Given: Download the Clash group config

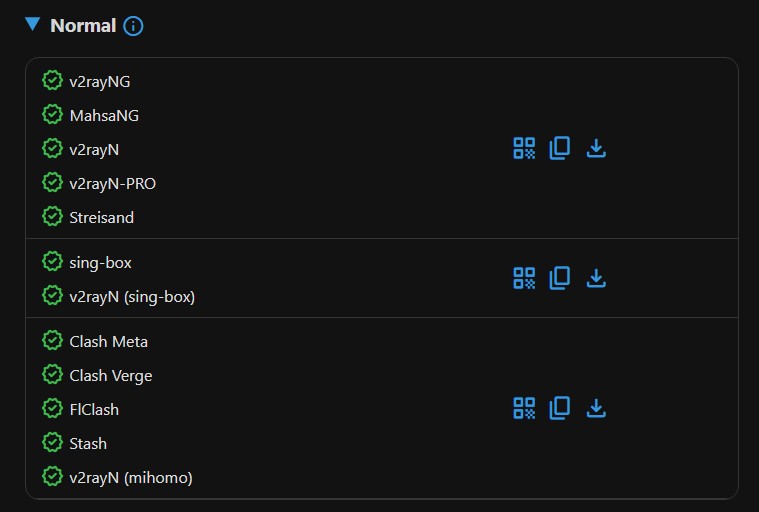Looking at the screenshot, I should click(x=596, y=408).
